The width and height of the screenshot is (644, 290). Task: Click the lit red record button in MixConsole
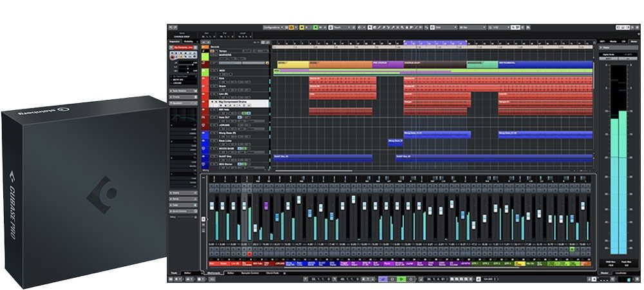(x=249, y=255)
